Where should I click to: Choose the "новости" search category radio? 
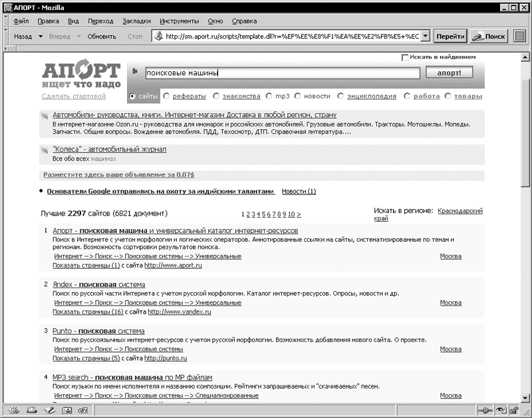pyautogui.click(x=298, y=97)
